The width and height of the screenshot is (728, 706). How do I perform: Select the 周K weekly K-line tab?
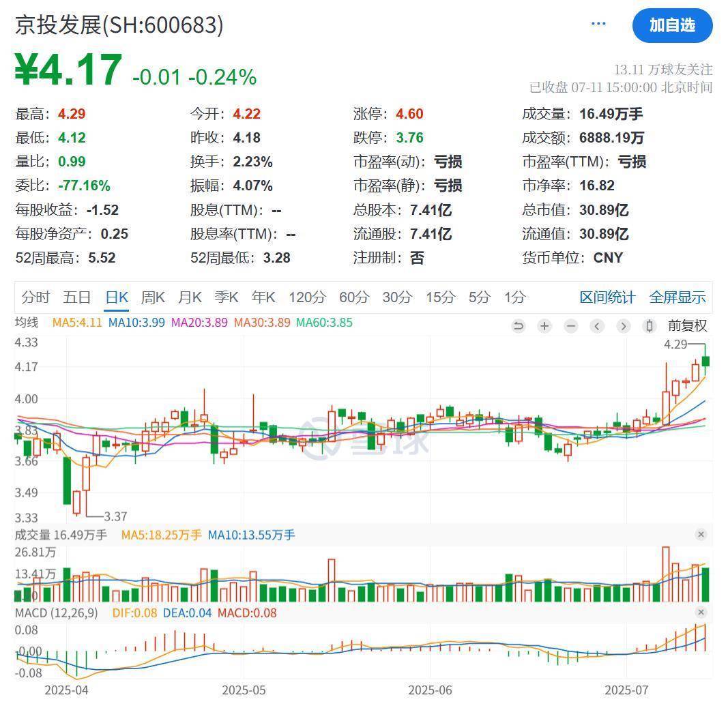[x=154, y=297]
